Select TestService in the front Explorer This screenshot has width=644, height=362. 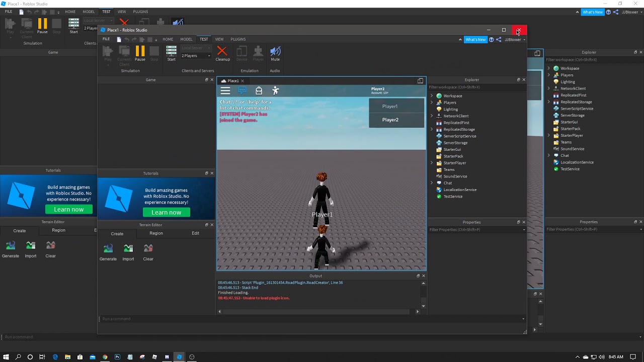coord(452,197)
